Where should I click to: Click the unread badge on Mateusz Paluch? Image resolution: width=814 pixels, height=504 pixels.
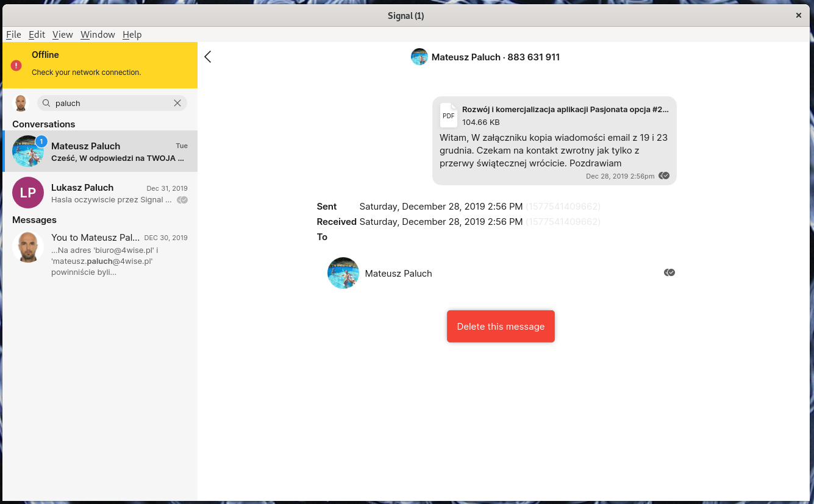pyautogui.click(x=41, y=141)
